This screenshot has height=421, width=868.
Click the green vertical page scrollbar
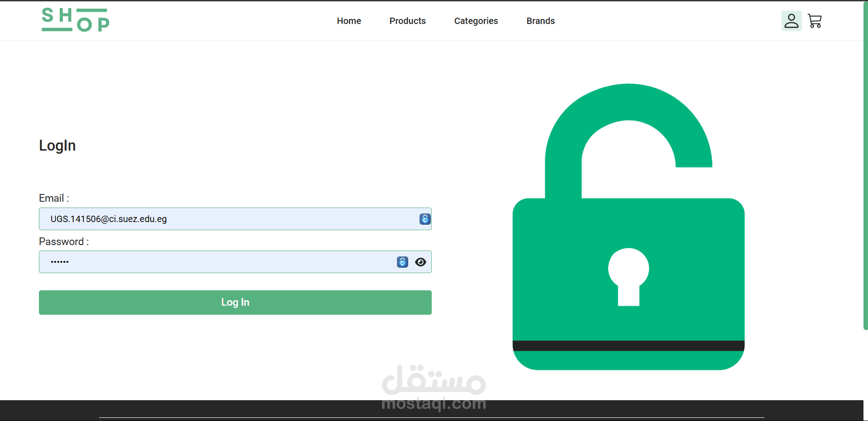pos(865,166)
